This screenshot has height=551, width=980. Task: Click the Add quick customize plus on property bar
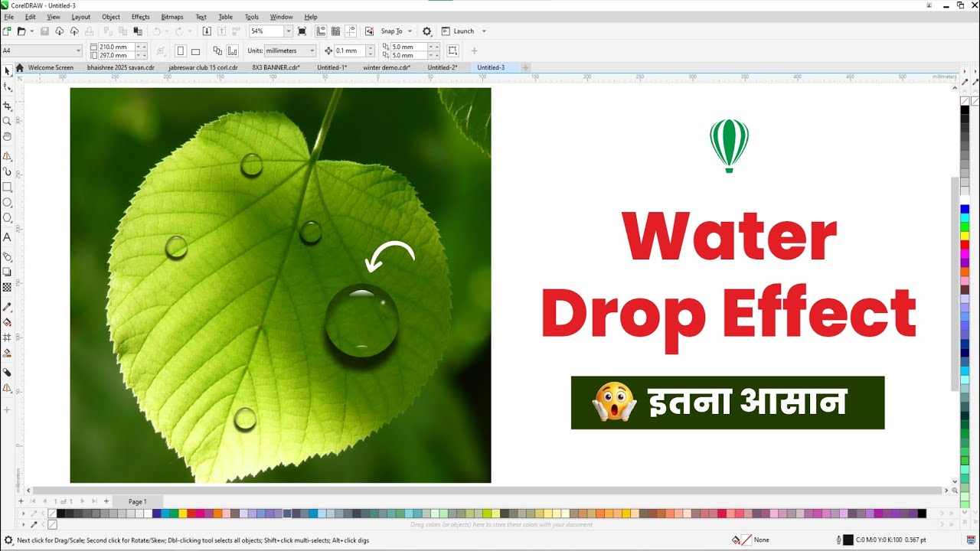[474, 51]
